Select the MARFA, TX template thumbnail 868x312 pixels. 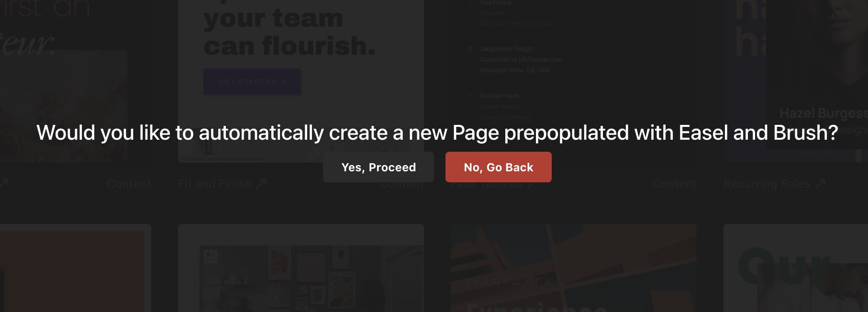click(574, 268)
